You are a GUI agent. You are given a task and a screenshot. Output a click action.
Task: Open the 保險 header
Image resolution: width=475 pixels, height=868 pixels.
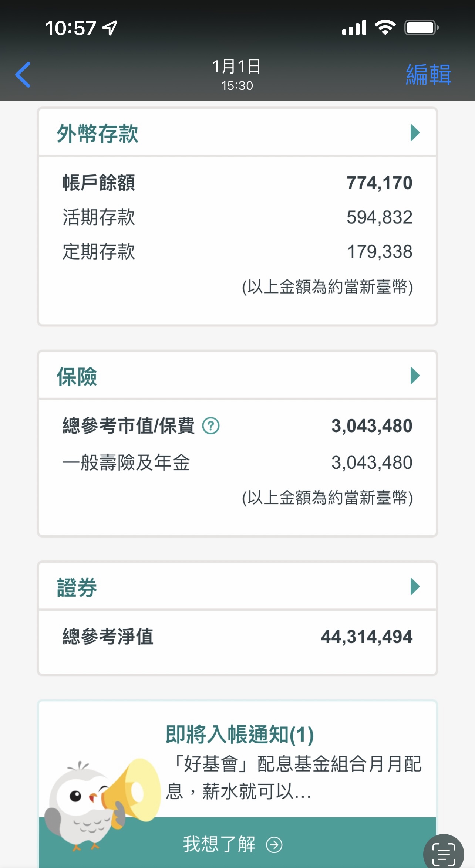77,377
